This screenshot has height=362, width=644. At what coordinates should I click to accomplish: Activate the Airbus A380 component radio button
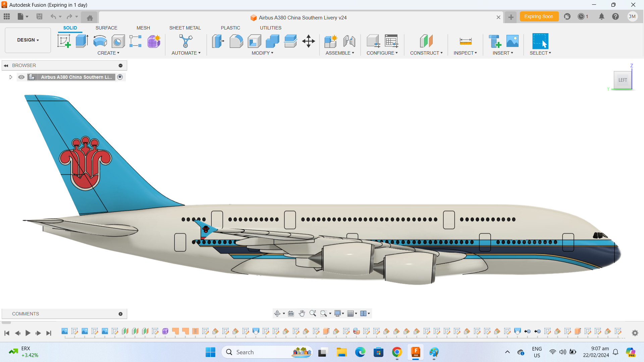[x=120, y=77]
